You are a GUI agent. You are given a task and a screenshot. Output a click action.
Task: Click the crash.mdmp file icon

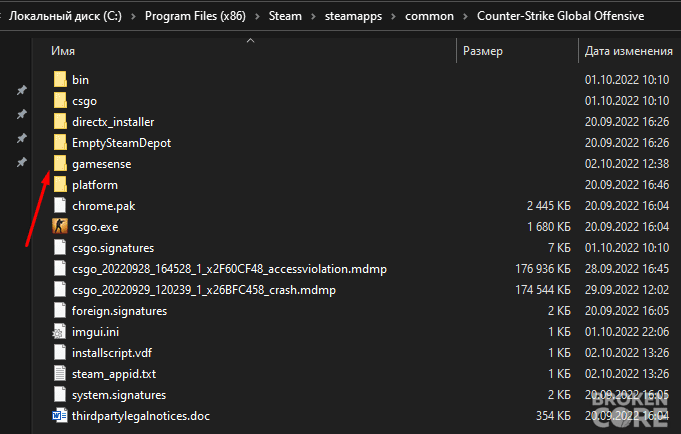coord(60,290)
